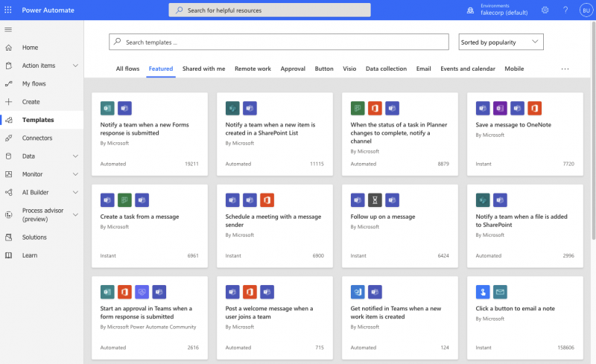Open the Environments picker icon
The image size is (596, 364).
click(x=470, y=10)
